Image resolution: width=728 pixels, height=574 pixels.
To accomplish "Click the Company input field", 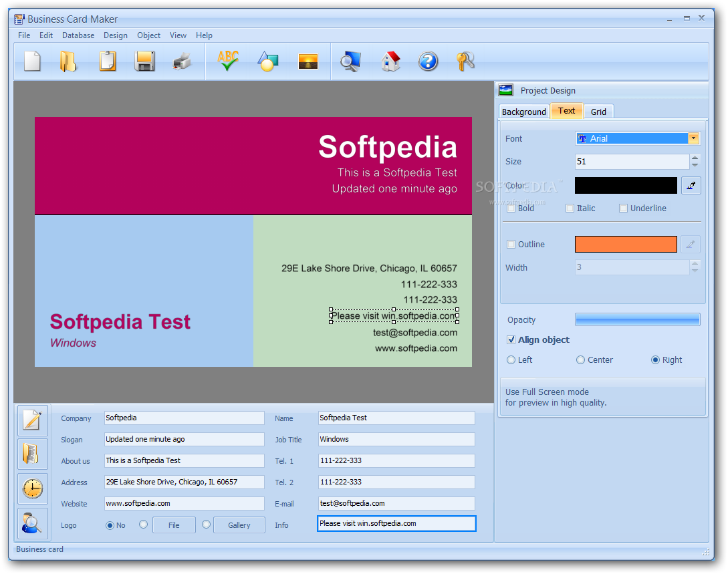I will click(x=185, y=418).
